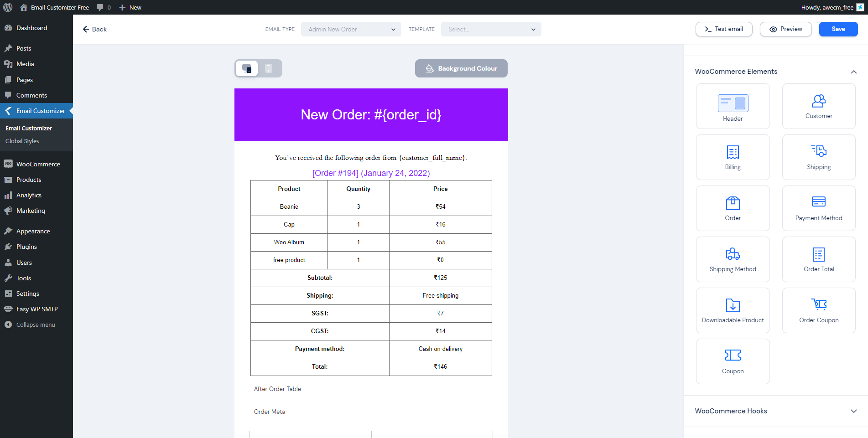The height and width of the screenshot is (438, 868).
Task: Select the Customer element icon
Action: tap(819, 101)
